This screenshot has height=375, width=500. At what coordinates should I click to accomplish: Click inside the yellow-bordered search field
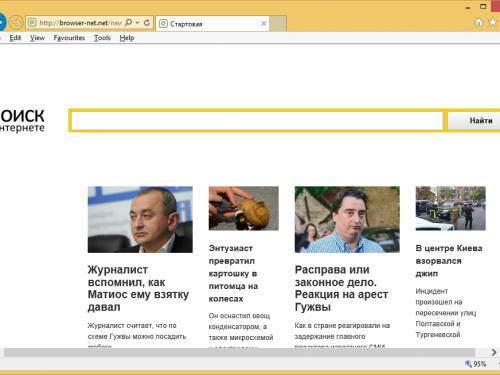click(257, 121)
